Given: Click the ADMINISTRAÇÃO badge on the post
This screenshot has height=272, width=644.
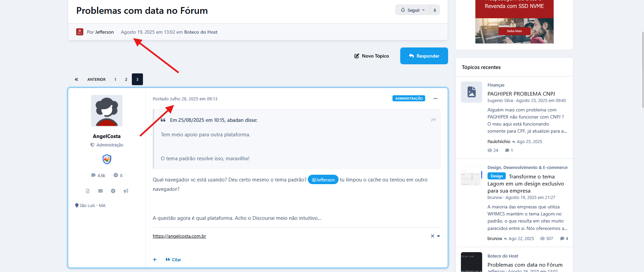Looking at the screenshot, I should tap(409, 99).
